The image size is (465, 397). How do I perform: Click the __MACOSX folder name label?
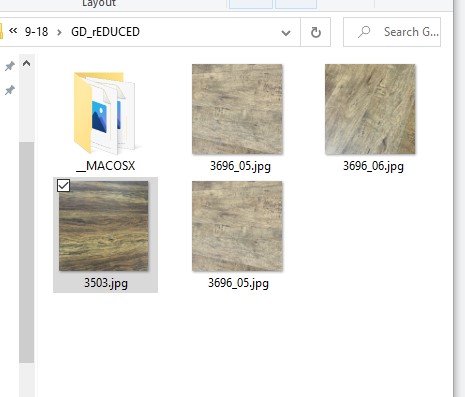(106, 166)
